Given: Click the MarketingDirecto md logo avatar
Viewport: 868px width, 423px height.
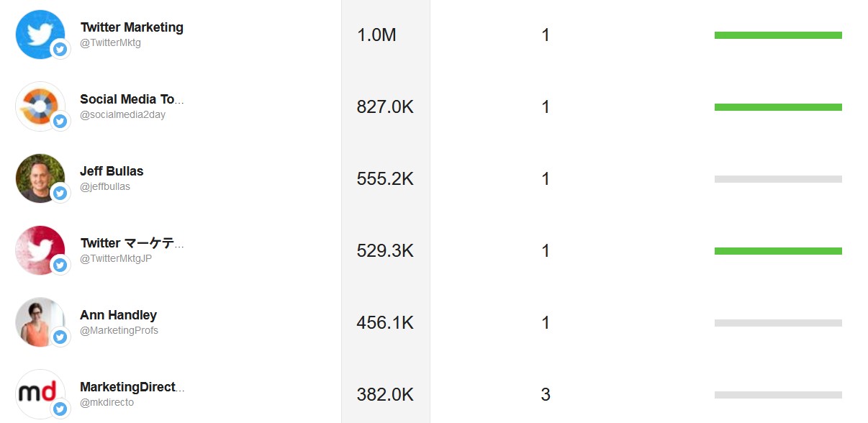Looking at the screenshot, I should click(40, 394).
